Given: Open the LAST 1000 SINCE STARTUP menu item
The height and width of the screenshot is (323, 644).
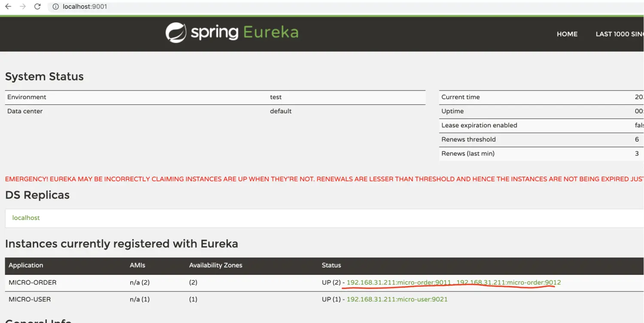Looking at the screenshot, I should [x=620, y=34].
